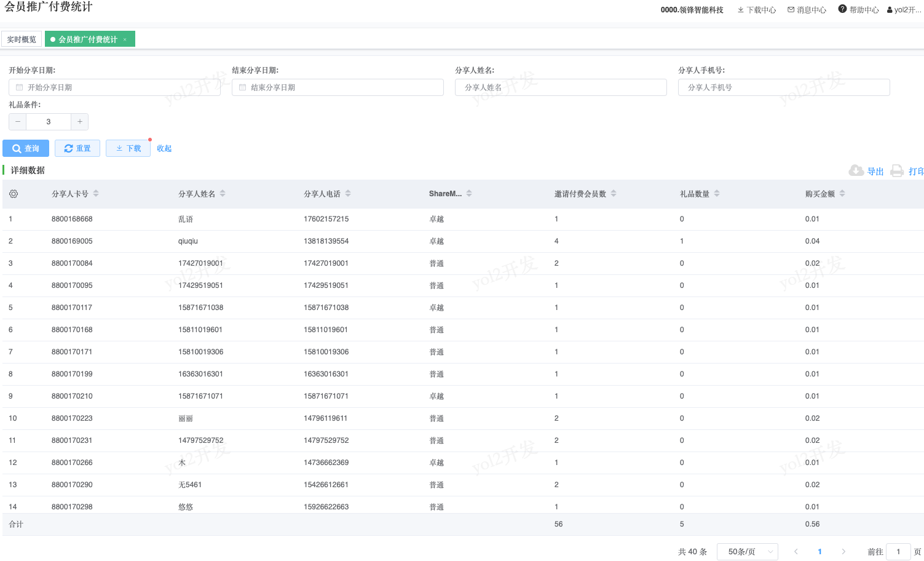Screen dimensions: 924x561
Task: Click the printer icon
Action: click(x=897, y=171)
